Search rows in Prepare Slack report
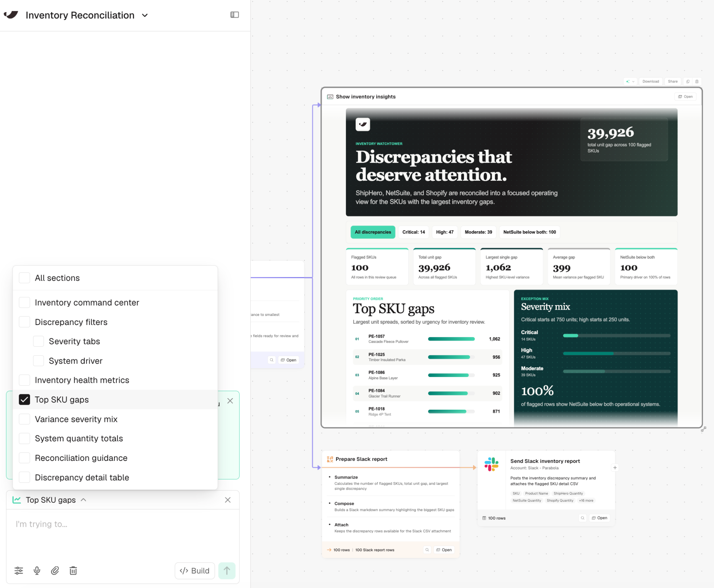Image resolution: width=714 pixels, height=588 pixels. (x=427, y=550)
